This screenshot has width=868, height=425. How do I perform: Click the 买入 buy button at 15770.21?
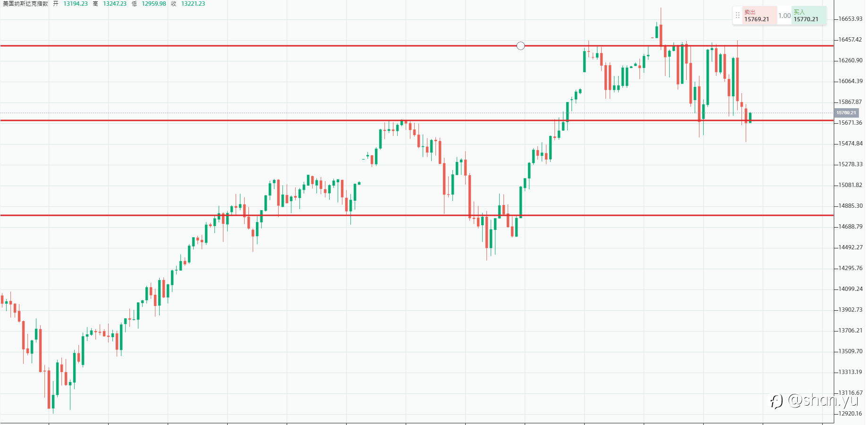pos(808,16)
